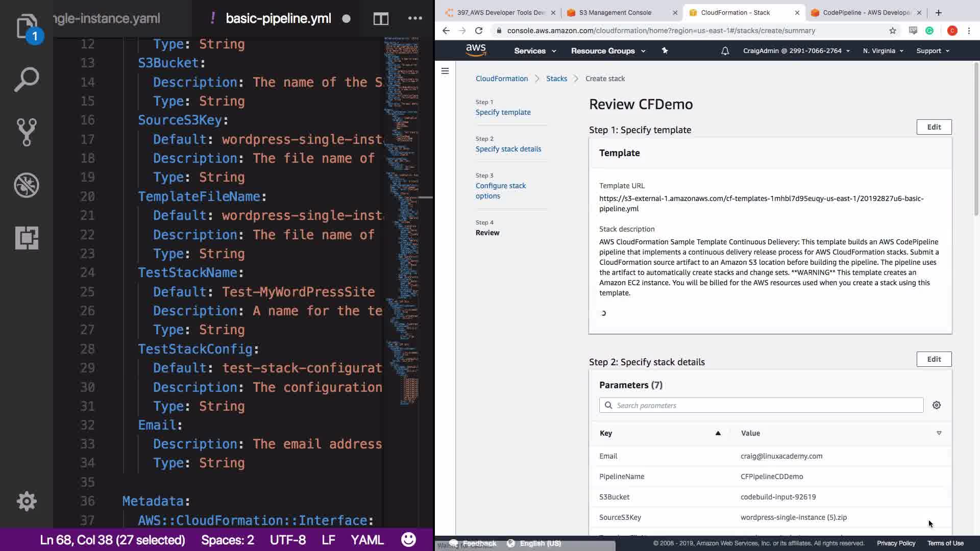The width and height of the screenshot is (980, 551).
Task: Bookmark this page with star
Action: (x=892, y=31)
